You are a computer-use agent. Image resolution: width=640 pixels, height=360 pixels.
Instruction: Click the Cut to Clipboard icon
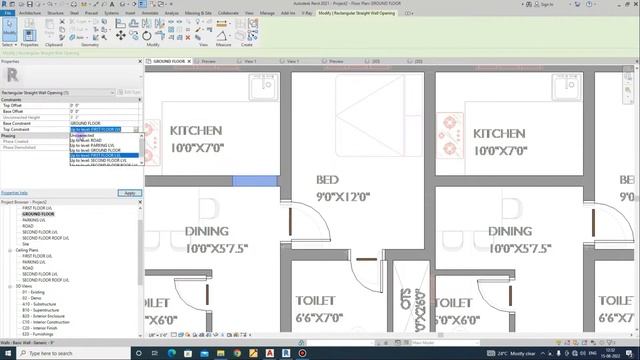62,21
